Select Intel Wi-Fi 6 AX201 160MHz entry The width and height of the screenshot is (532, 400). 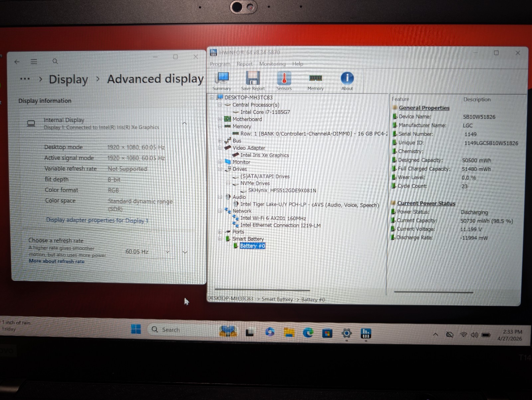[x=273, y=218]
